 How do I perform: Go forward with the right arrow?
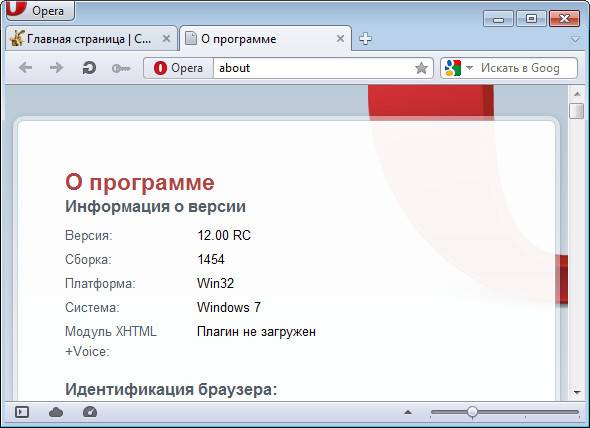click(x=56, y=68)
